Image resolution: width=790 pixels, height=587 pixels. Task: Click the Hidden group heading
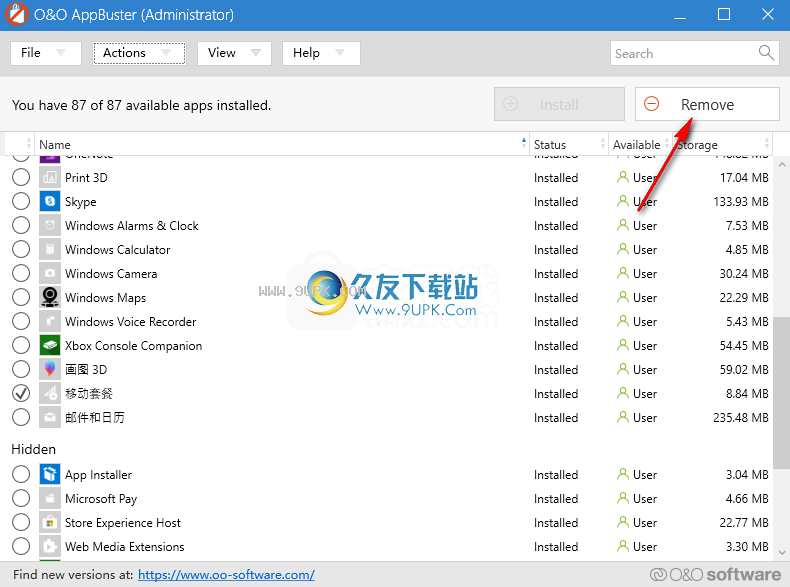[x=34, y=449]
